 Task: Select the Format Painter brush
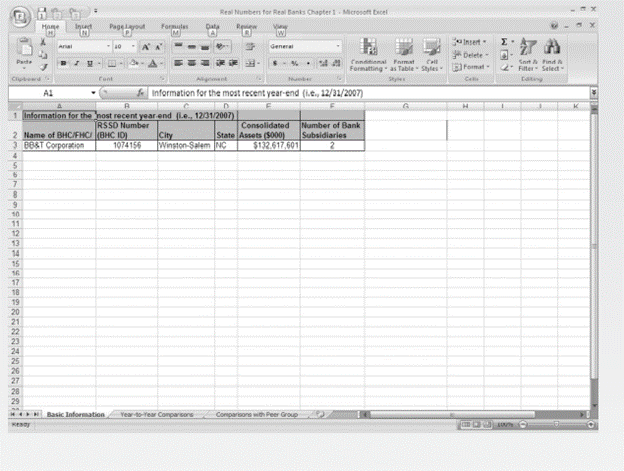click(x=43, y=67)
